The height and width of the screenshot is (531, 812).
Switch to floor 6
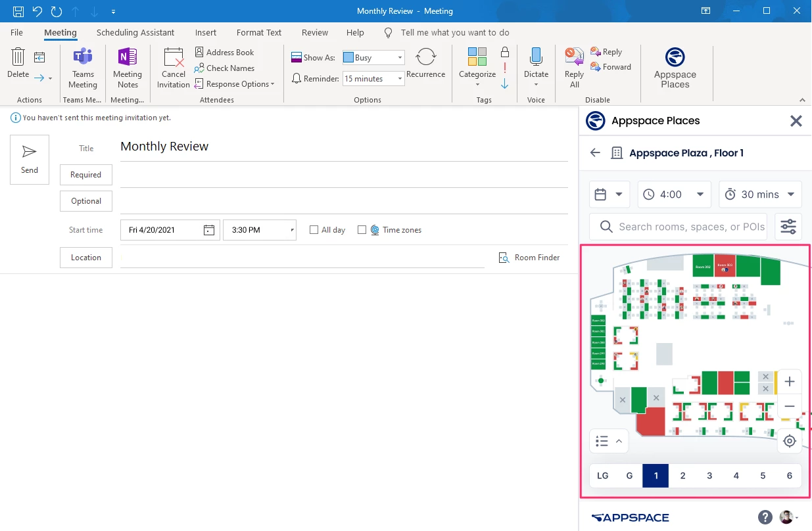click(x=790, y=476)
